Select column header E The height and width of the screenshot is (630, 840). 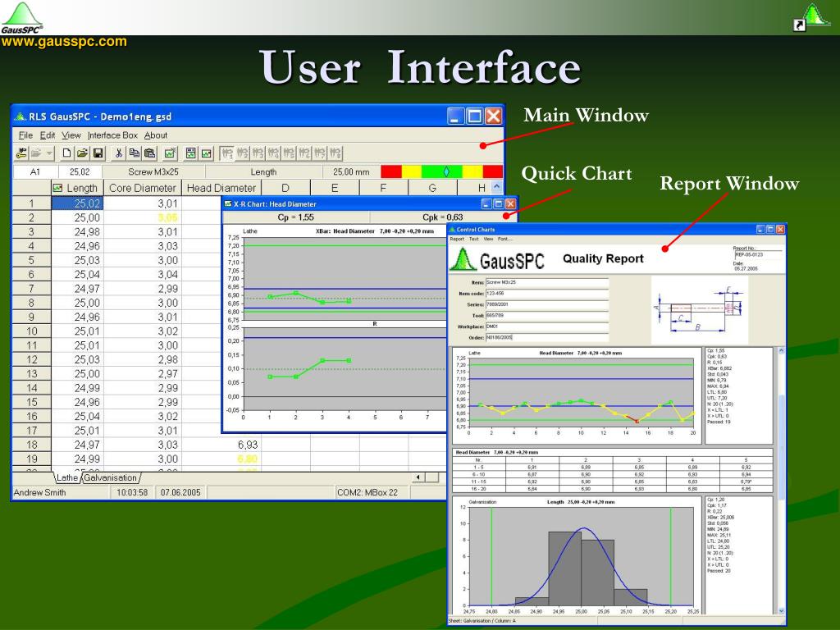point(335,188)
